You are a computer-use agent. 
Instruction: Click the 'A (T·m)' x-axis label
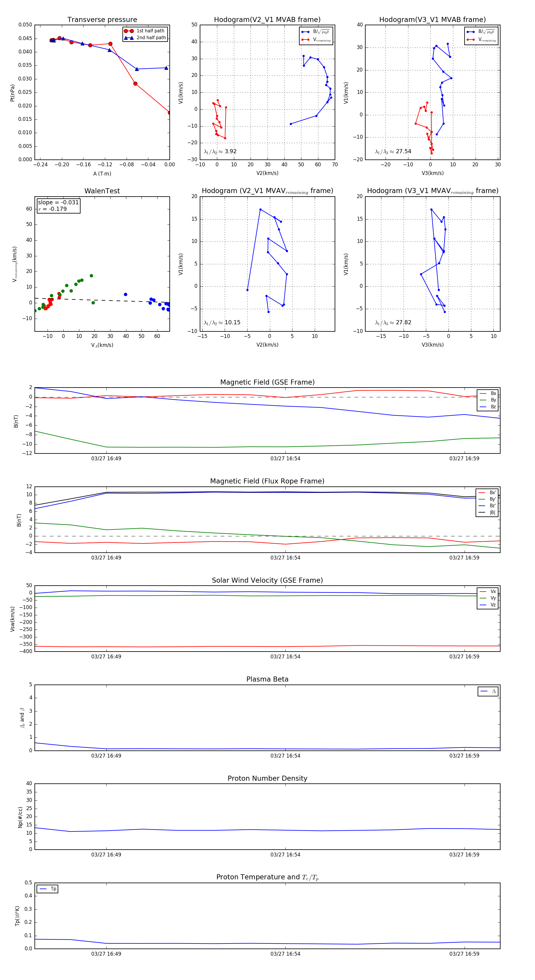102,173
